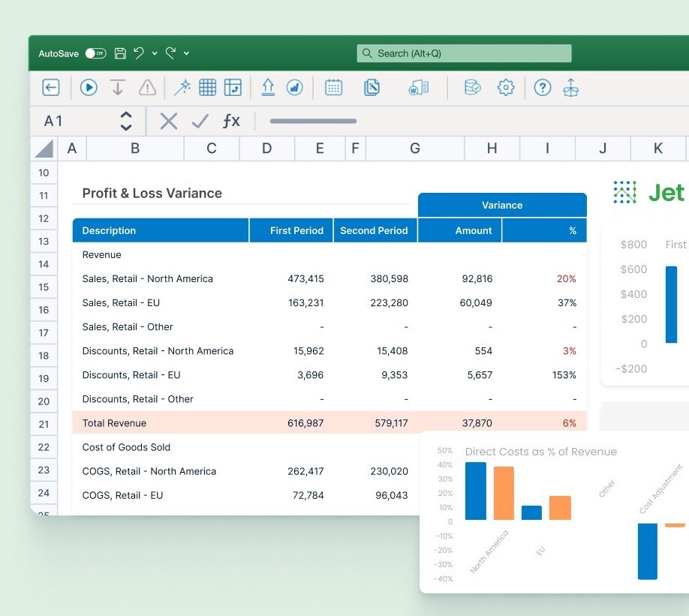The image size is (689, 616).
Task: Click the Undo arrow icon
Action: (139, 53)
